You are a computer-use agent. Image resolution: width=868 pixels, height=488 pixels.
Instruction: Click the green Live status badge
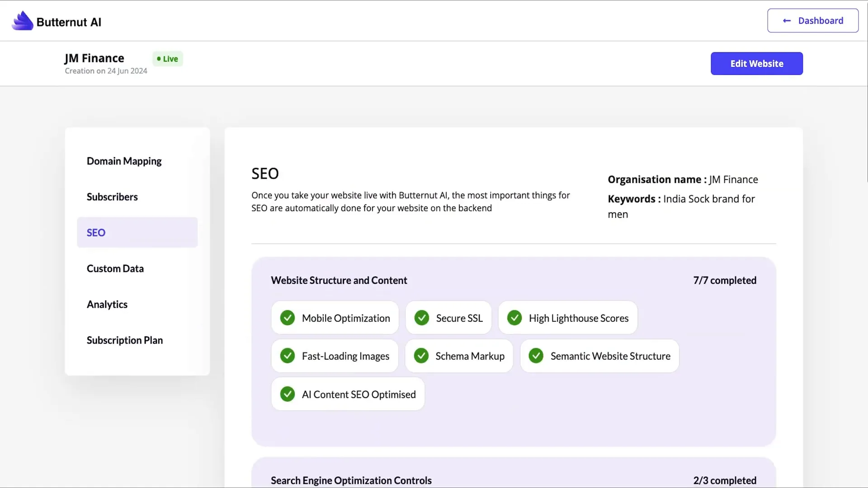click(x=168, y=59)
